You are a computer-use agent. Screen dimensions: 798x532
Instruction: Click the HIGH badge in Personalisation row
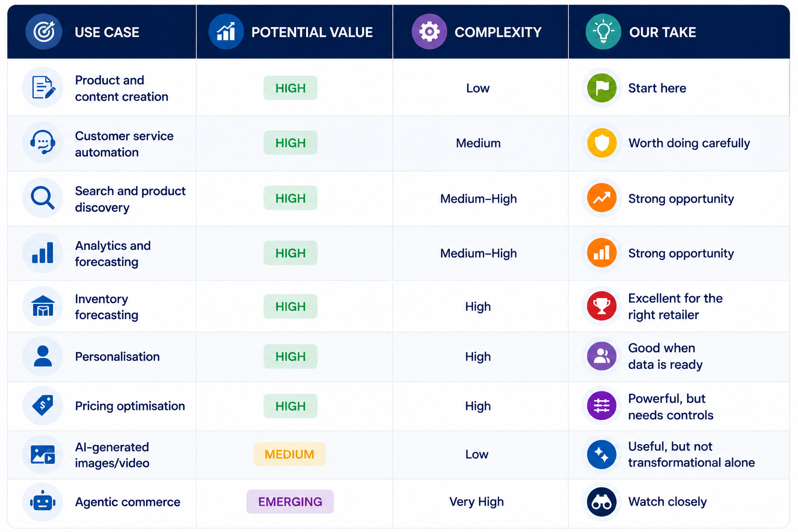[x=290, y=356]
